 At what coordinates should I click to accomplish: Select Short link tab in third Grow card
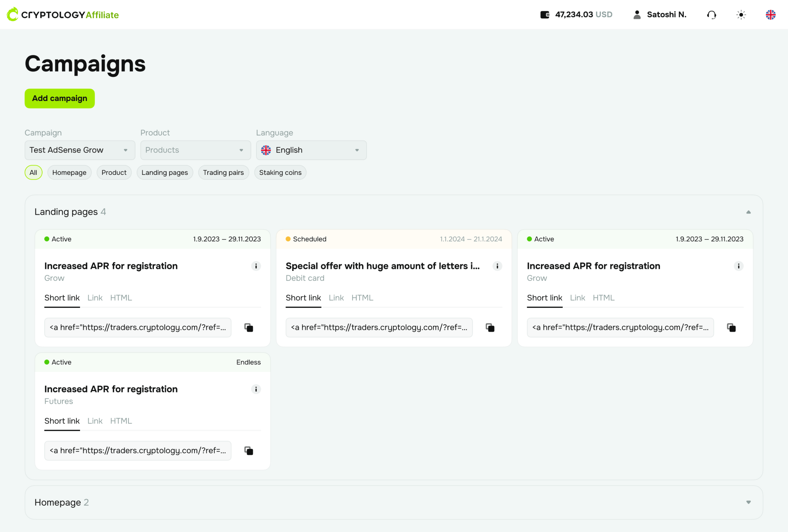click(x=545, y=298)
